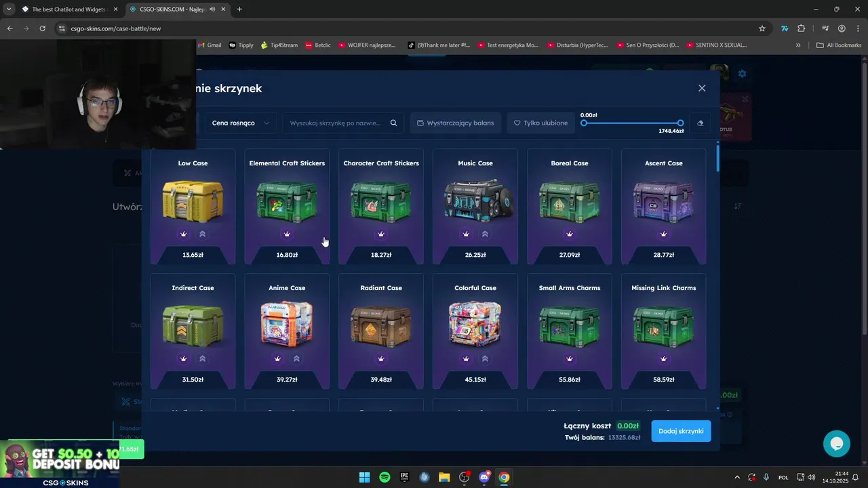Open the Chrome extensions puzzle icon

pos(802,28)
